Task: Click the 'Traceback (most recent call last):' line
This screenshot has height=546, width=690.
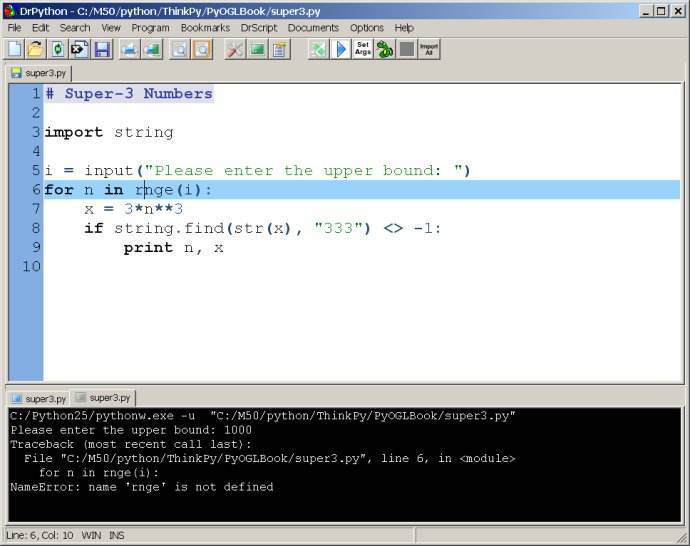Action: pyautogui.click(x=131, y=444)
